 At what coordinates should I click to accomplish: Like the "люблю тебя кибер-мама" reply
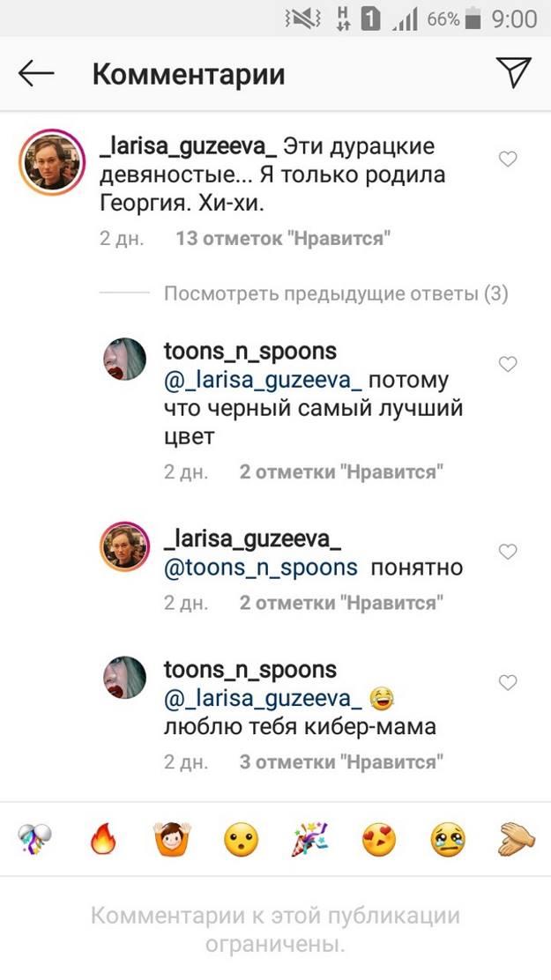508,683
